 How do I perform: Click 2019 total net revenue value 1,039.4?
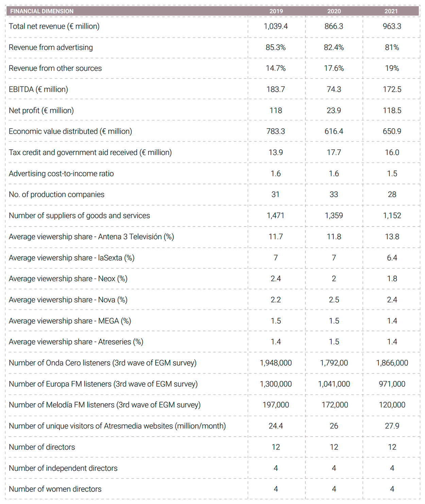276,26
